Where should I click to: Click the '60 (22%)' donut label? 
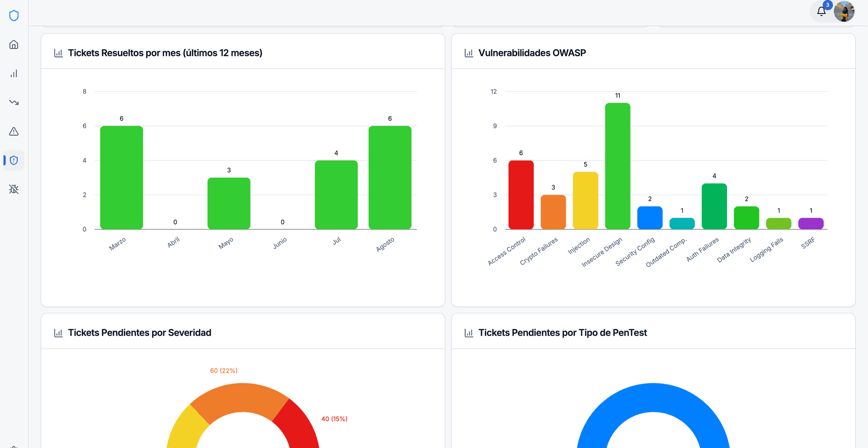(x=224, y=371)
